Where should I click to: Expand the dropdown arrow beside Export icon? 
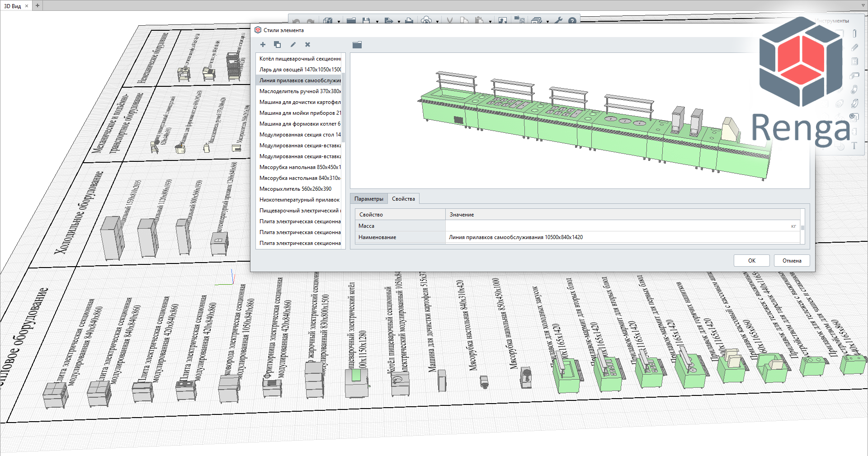[399, 21]
